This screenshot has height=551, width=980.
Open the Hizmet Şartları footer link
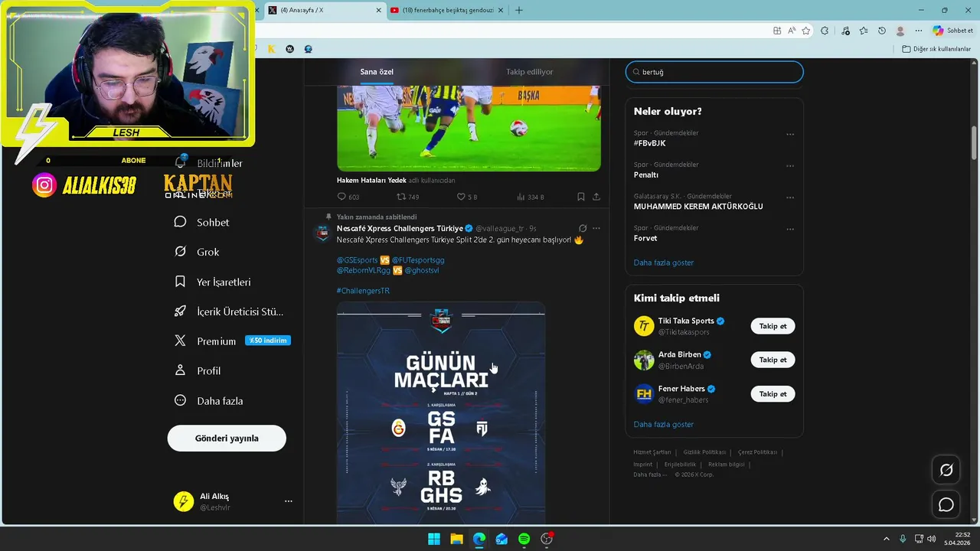point(652,452)
